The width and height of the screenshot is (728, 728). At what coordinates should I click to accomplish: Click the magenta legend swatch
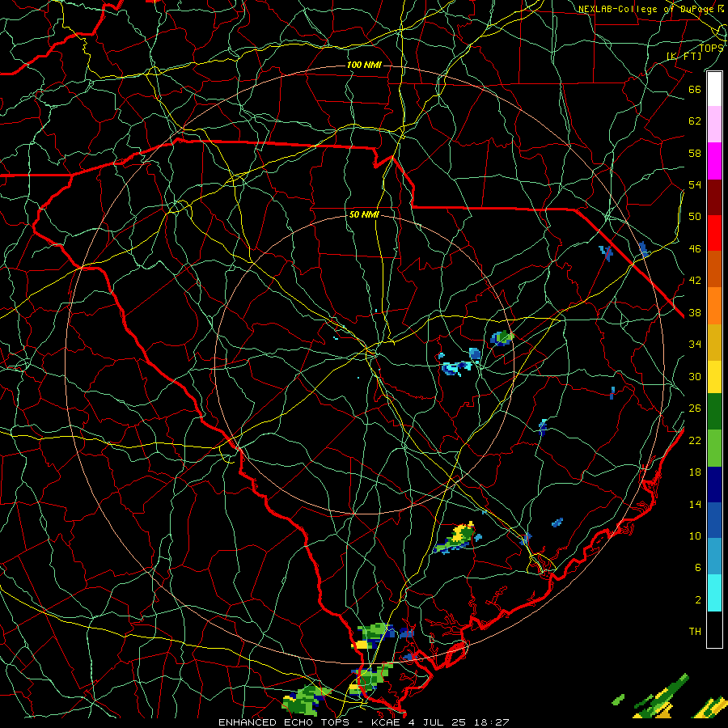(714, 161)
